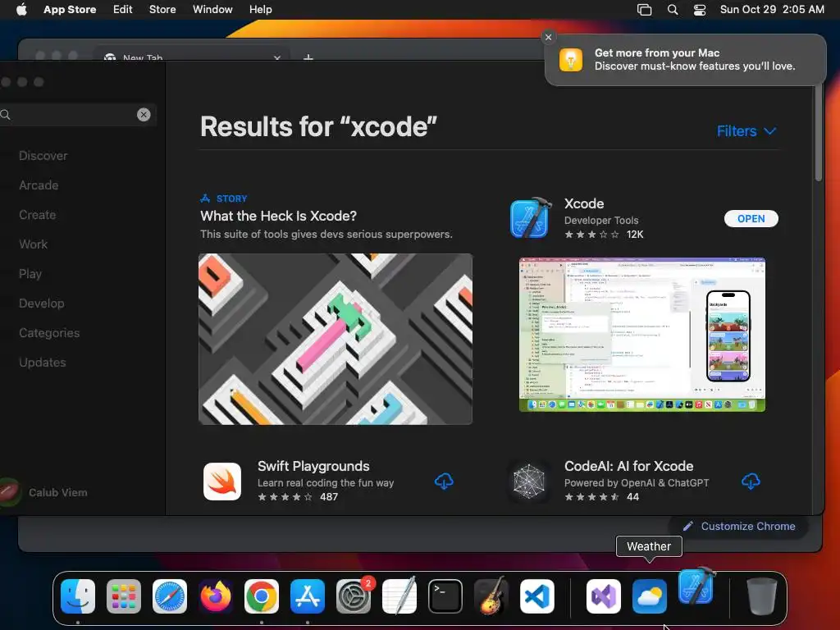Launch GarageBand from the Dock

pos(491,596)
